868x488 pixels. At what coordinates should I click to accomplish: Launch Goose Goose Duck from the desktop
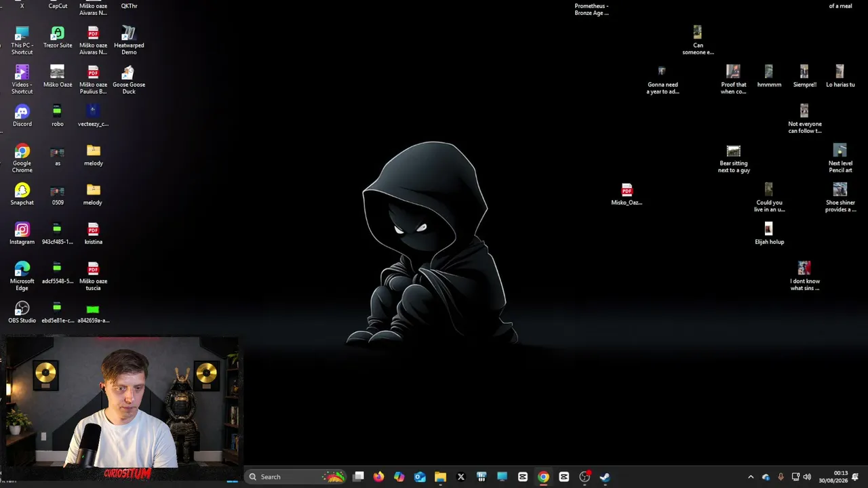[x=129, y=80]
